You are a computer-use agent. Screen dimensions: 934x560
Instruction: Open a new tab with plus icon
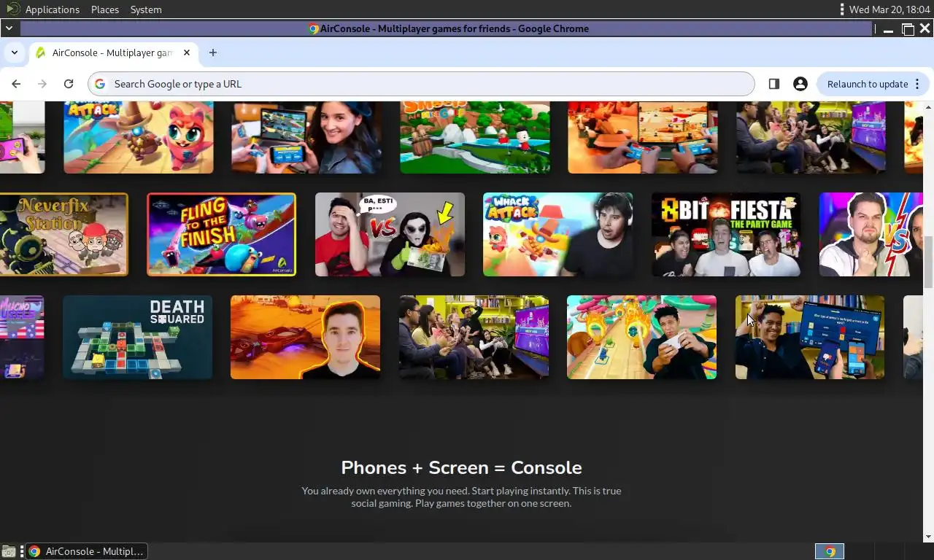pos(213,52)
